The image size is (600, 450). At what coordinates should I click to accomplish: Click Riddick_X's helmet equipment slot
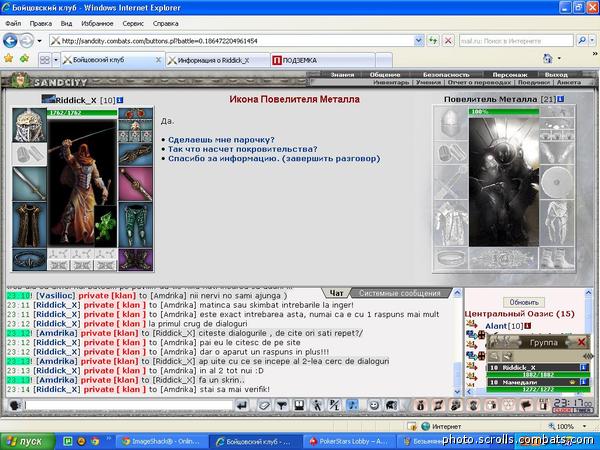point(29,126)
